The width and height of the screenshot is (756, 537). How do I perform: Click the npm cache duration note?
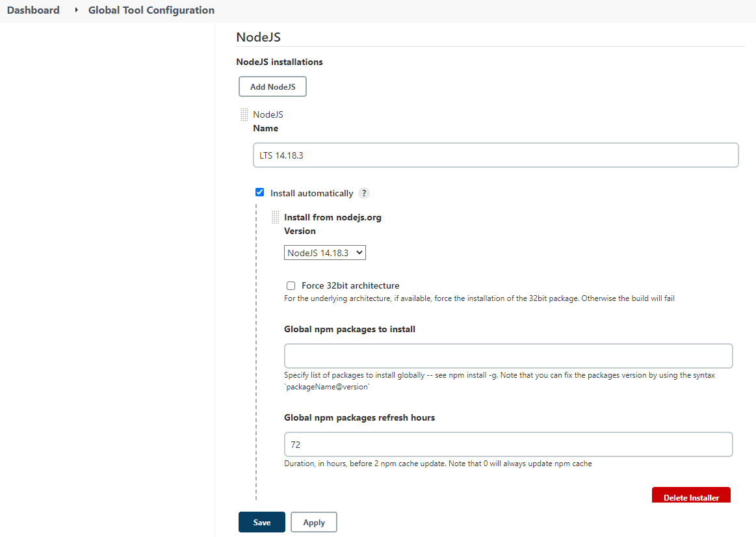[437, 464]
